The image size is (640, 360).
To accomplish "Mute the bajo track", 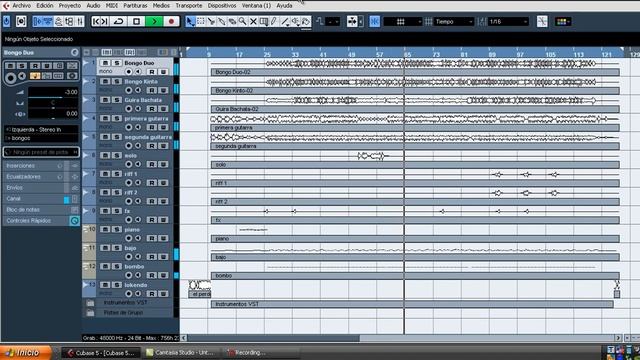I will pyautogui.click(x=105, y=248).
